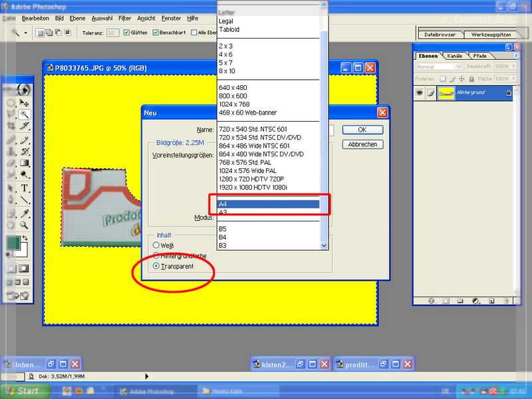Open Adobe Online eye logo in toolbox

click(x=24, y=89)
